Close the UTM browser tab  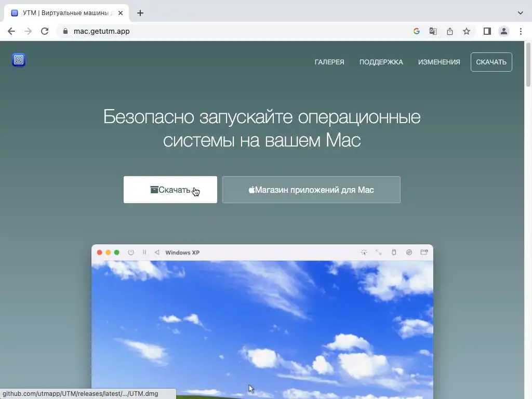pyautogui.click(x=121, y=13)
